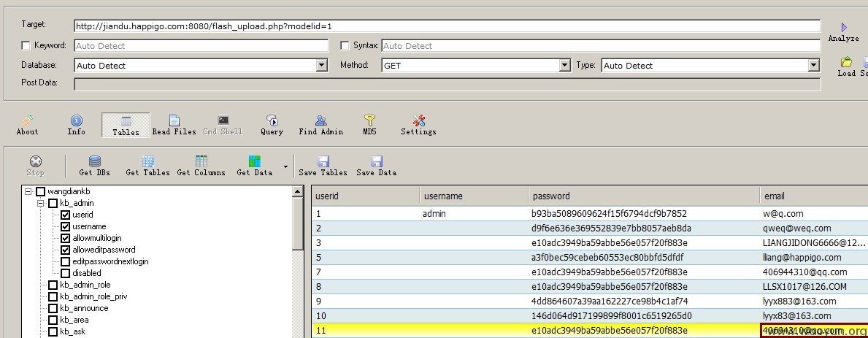The image size is (868, 338).
Task: Click the Syntax input field
Action: [x=601, y=45]
